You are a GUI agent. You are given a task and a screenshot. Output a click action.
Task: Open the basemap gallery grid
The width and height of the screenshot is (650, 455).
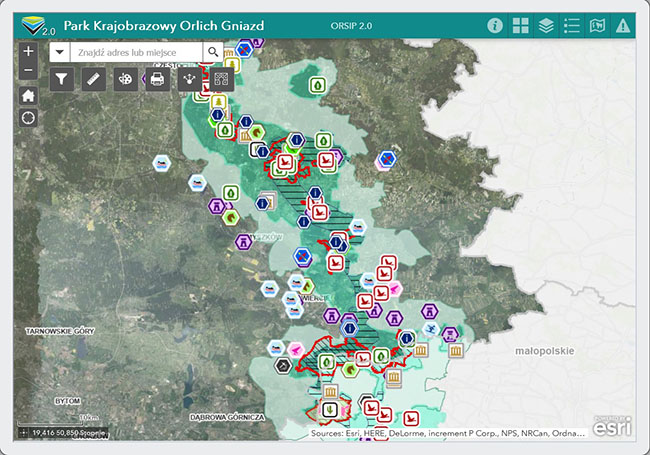(521, 25)
